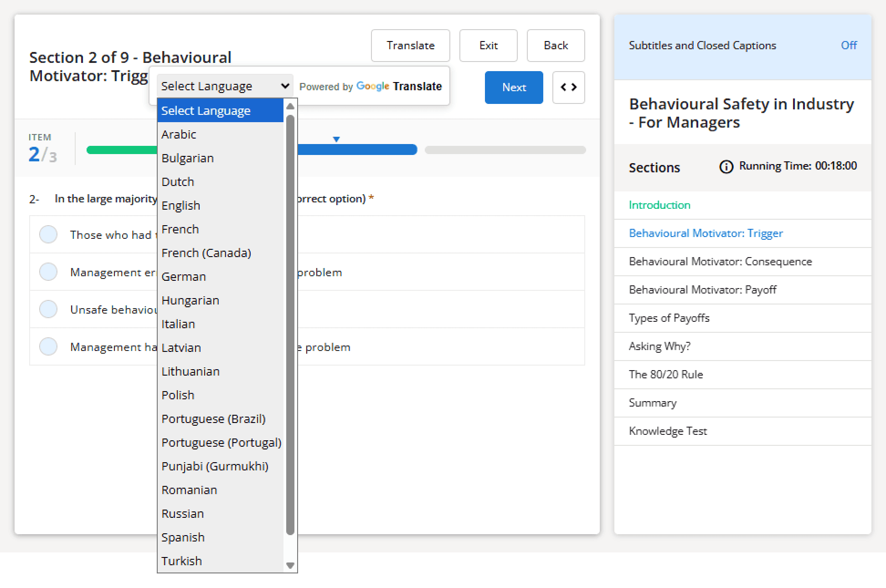
Task: Click the Back button
Action: (556, 46)
